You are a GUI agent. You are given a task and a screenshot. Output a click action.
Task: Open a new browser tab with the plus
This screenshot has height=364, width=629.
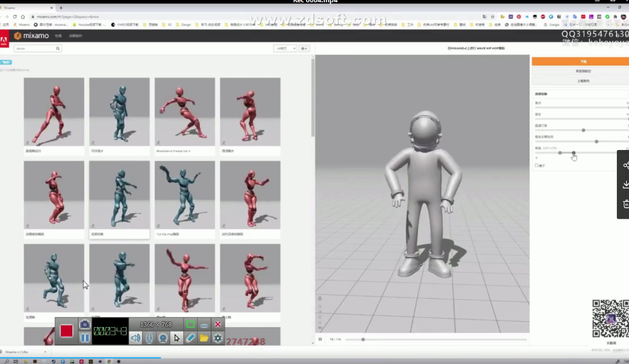(61, 7)
